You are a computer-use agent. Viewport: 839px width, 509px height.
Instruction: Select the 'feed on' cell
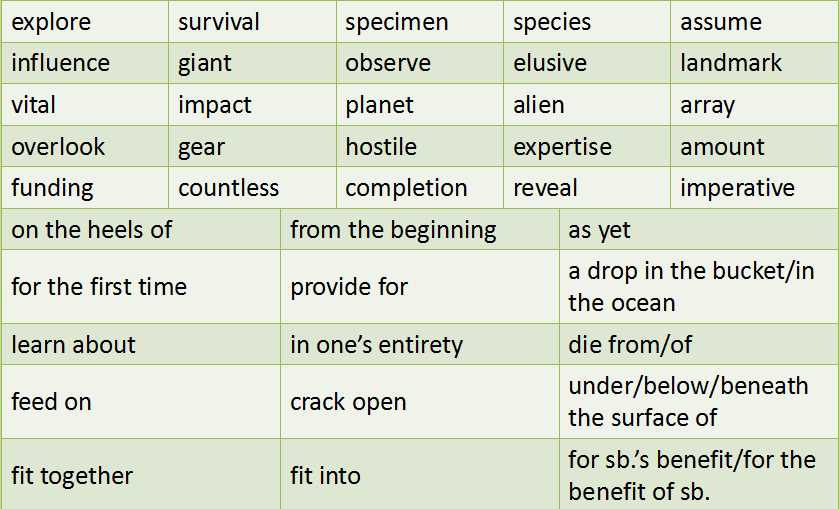point(51,402)
